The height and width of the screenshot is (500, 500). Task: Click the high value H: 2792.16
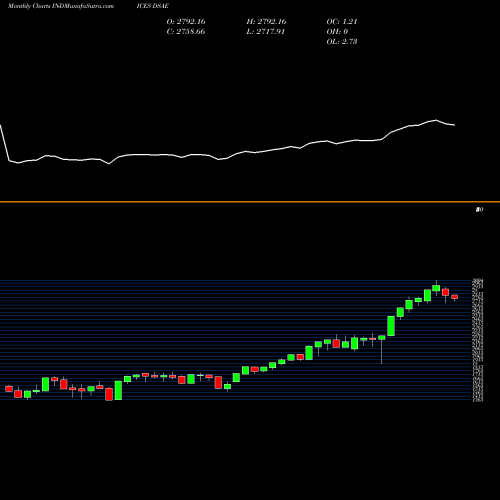(266, 21)
